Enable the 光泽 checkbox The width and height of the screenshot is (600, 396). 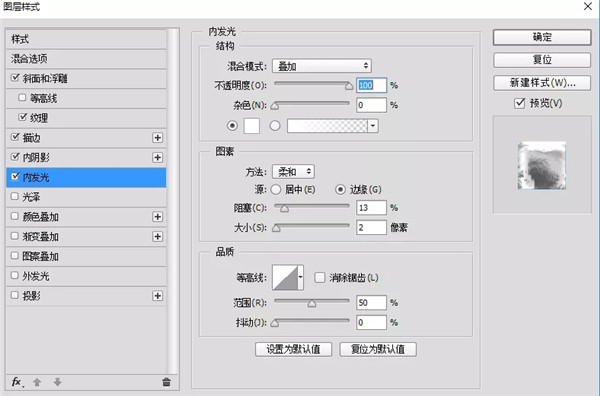15,196
